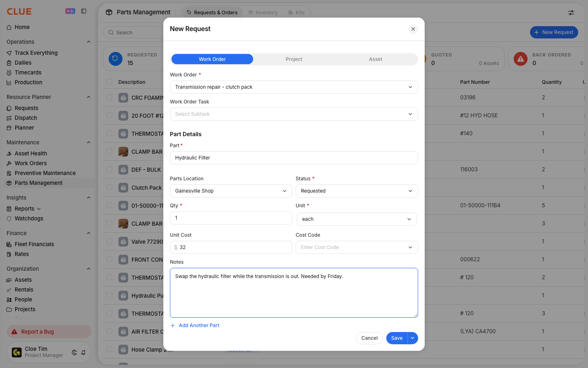Check the 20 FOOT #12 row checkbox
Screen dimensions: 588x368
109,115
